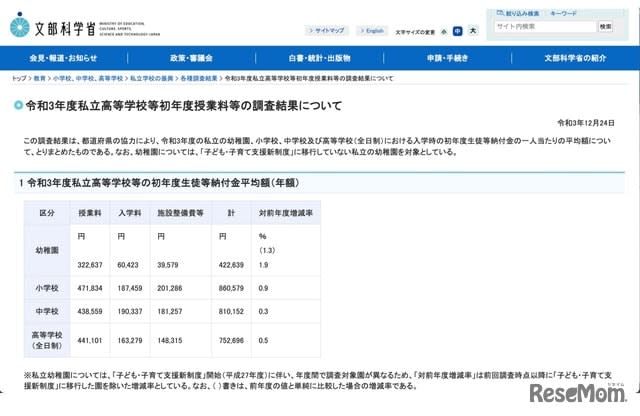640x416 pixels.
Task: Click value 60,423 in 幼稚園 row
Action: coord(128,265)
